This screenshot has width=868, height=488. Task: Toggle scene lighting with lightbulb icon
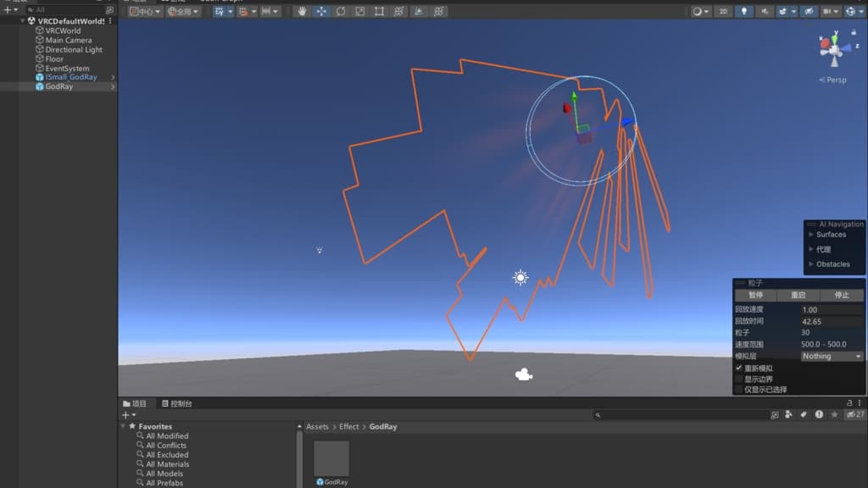745,12
